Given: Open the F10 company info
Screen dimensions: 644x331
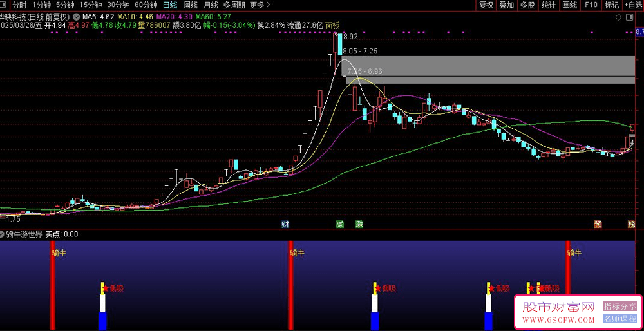Looking at the screenshot, I should point(591,5).
